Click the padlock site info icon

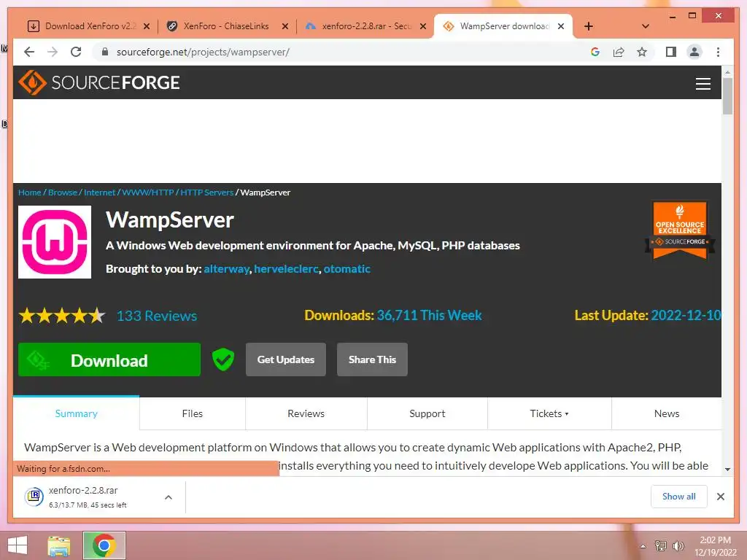click(105, 52)
